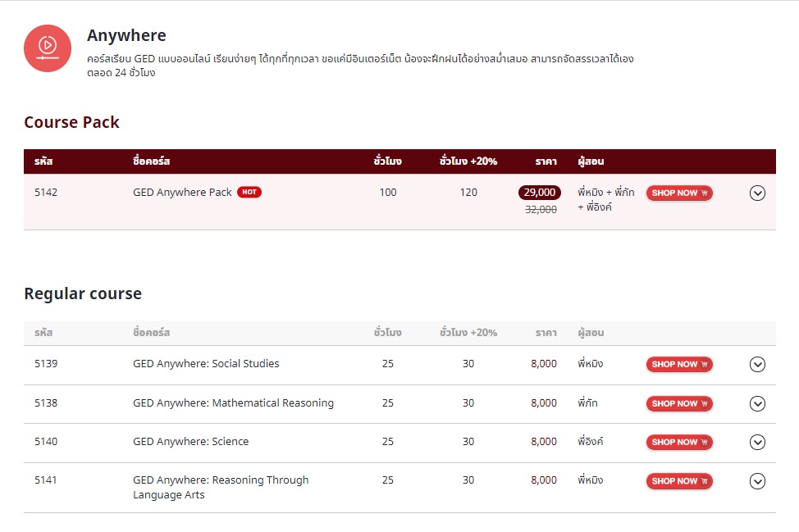799x532 pixels.
Task: Shop now for GED Anywhere: Social Studies
Action: [x=679, y=365]
